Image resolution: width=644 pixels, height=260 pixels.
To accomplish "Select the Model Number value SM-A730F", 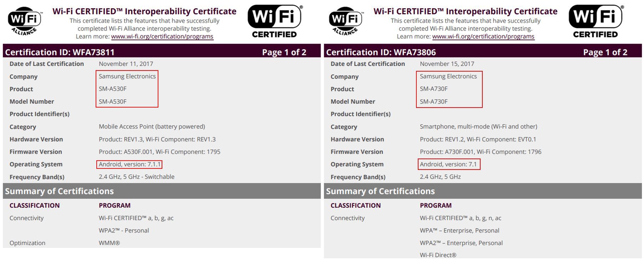I will [433, 102].
